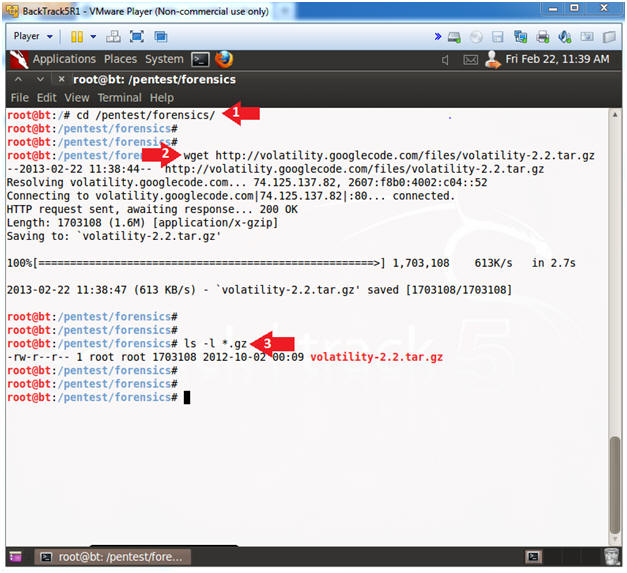This screenshot has height=573, width=627.
Task: Send Ctrl+Alt+Del to the VM
Action: pos(113,37)
